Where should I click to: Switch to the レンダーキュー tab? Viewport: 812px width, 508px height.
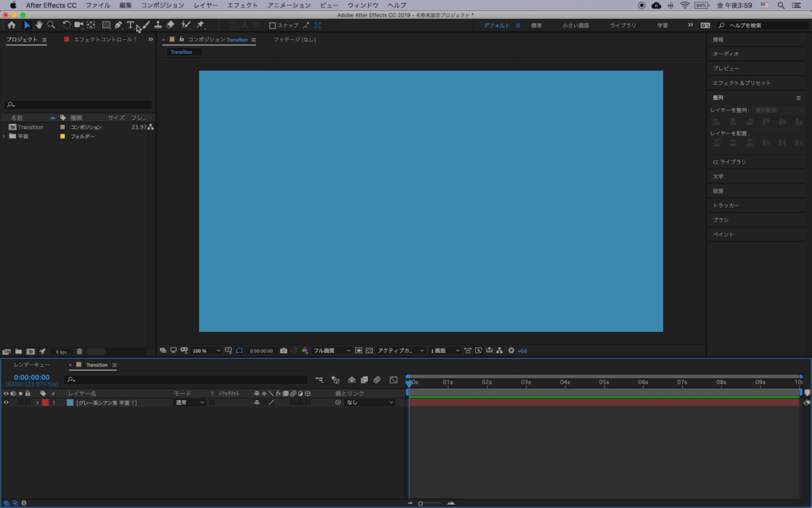(x=32, y=365)
